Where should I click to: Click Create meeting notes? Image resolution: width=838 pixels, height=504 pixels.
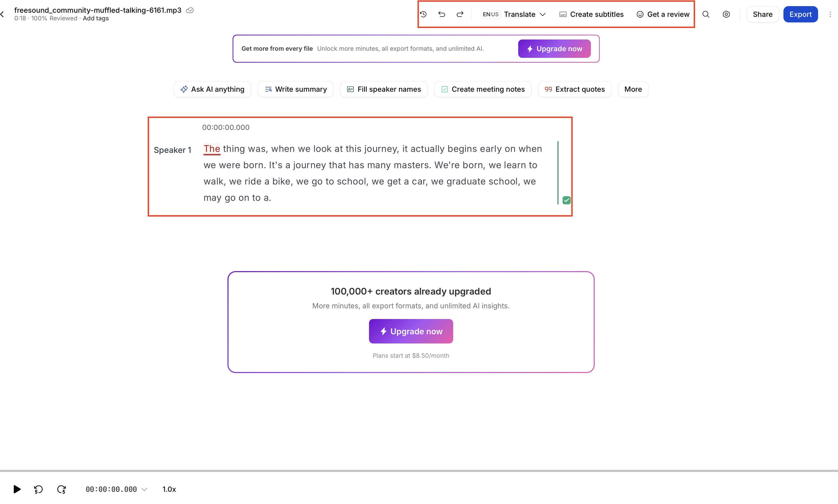click(483, 89)
